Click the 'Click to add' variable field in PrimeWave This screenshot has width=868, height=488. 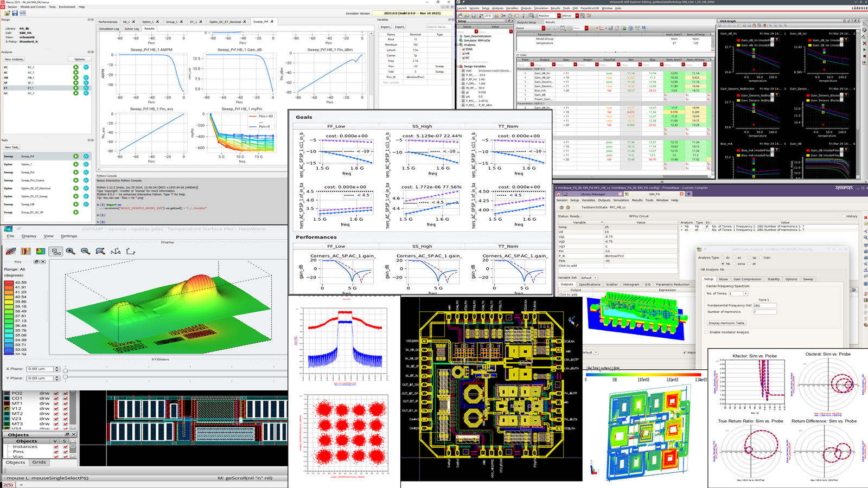pyautogui.click(x=568, y=266)
